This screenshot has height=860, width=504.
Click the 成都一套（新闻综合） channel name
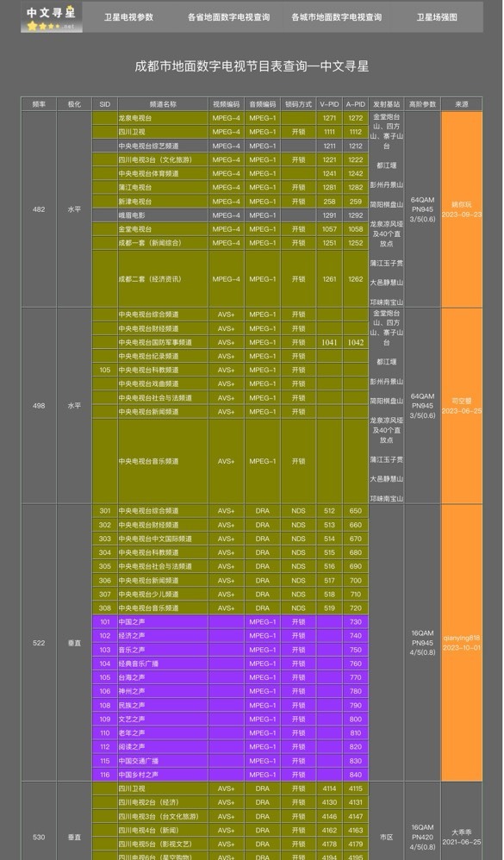[150, 243]
